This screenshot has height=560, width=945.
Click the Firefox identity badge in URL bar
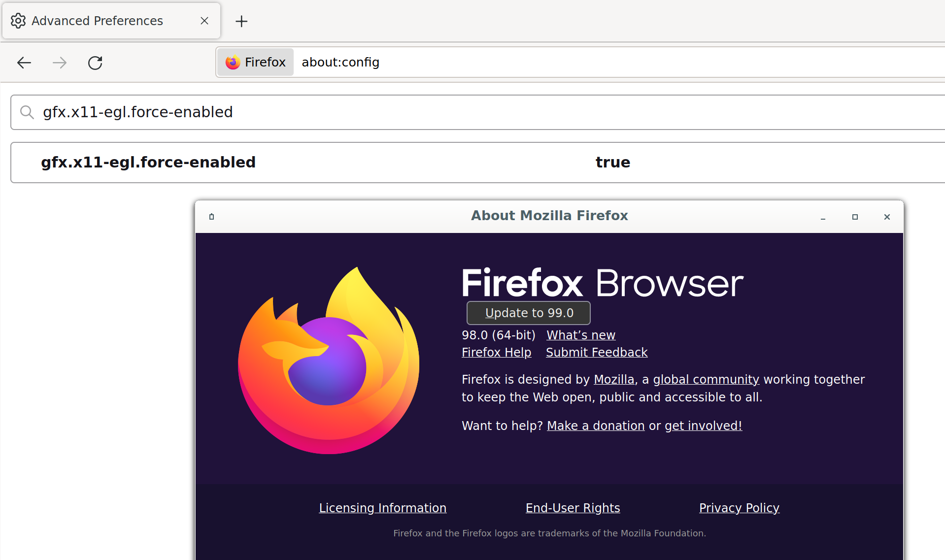pyautogui.click(x=256, y=62)
